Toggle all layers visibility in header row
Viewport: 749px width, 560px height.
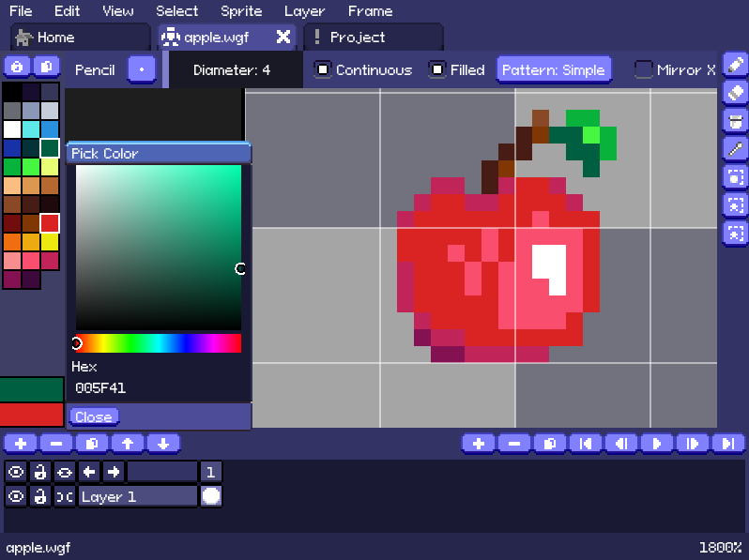click(x=16, y=472)
